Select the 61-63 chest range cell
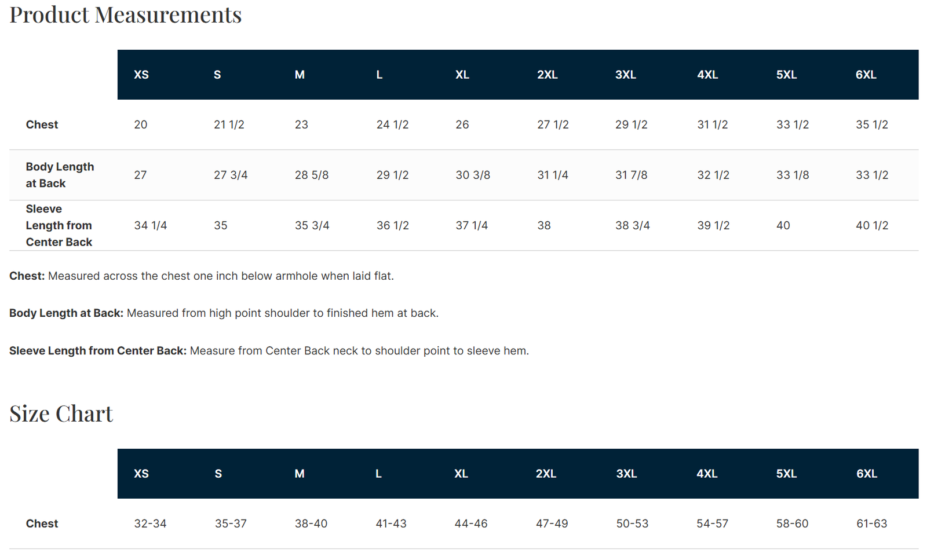 [x=871, y=524]
